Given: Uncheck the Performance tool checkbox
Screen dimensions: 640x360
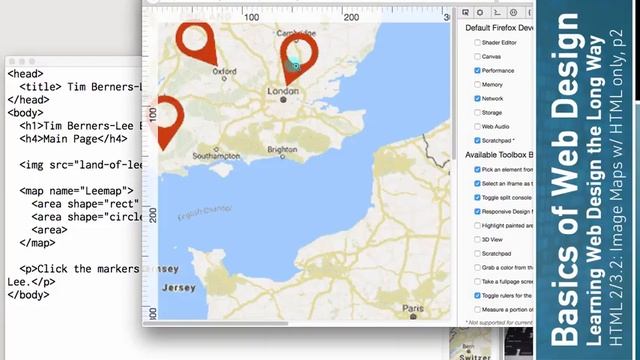Looking at the screenshot, I should pyautogui.click(x=477, y=71).
